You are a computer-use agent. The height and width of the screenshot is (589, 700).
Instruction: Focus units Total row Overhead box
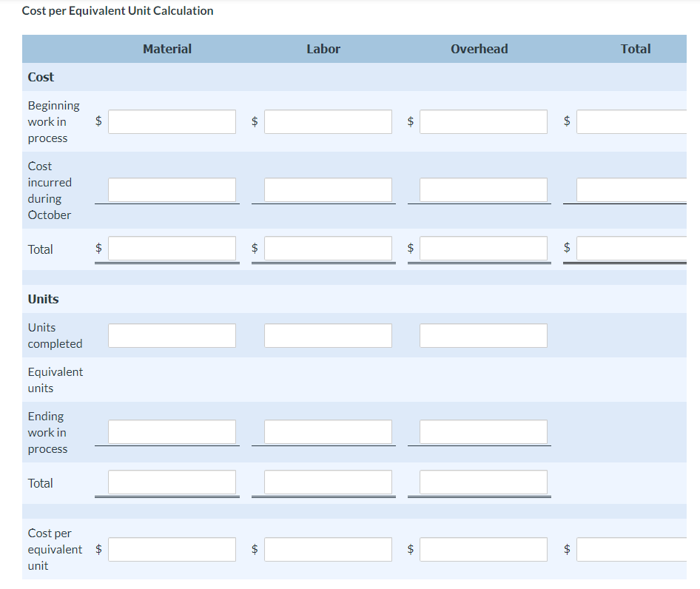tap(483, 482)
